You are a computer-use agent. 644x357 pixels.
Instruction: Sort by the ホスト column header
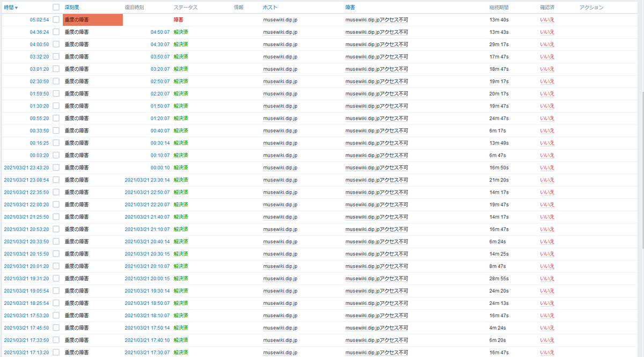(270, 8)
